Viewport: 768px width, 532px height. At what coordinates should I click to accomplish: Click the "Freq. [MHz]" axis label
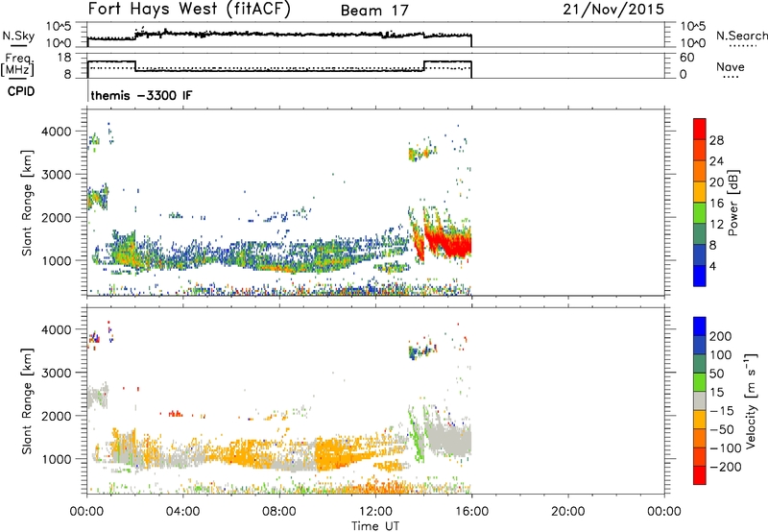(17, 64)
